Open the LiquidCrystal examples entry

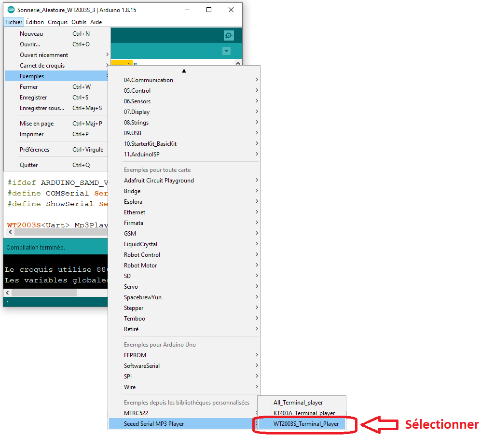pyautogui.click(x=191, y=244)
